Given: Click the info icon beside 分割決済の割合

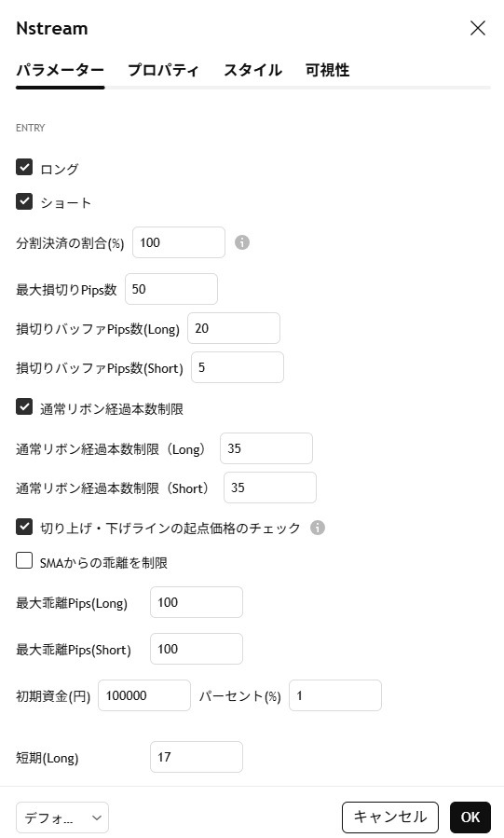Looking at the screenshot, I should click(242, 242).
